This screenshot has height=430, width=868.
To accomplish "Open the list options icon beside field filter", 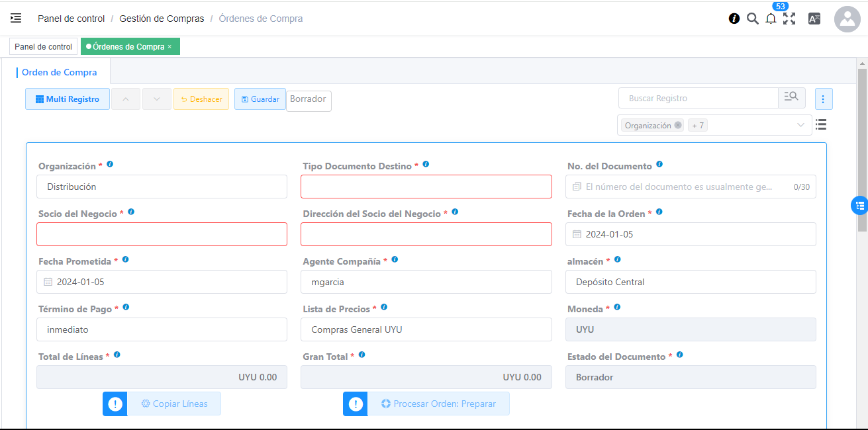I will [x=821, y=124].
